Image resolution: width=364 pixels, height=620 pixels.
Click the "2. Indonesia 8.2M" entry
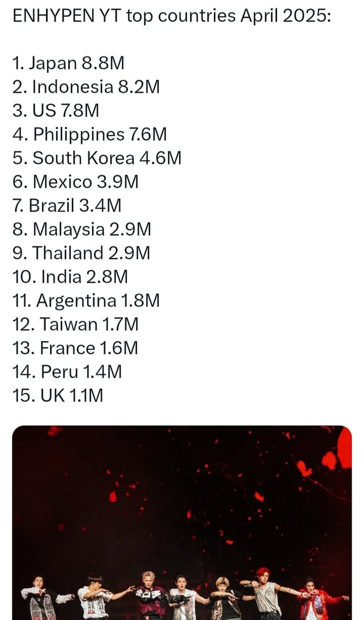86,87
